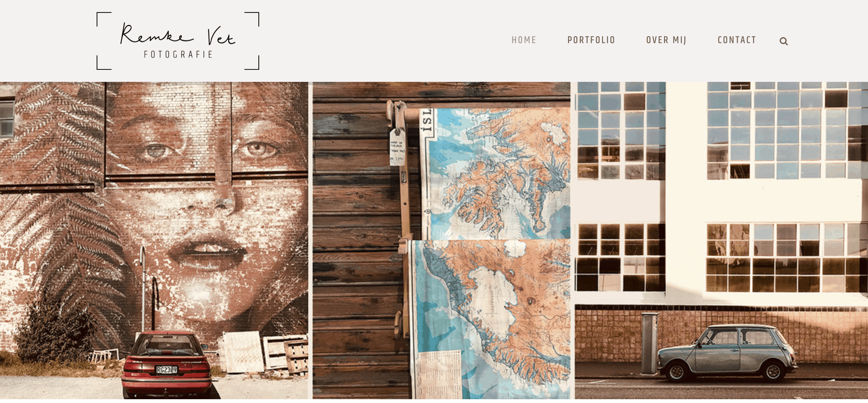The height and width of the screenshot is (403, 868).
Task: Click the Remke Vet Fotografie logo
Action: point(178,41)
